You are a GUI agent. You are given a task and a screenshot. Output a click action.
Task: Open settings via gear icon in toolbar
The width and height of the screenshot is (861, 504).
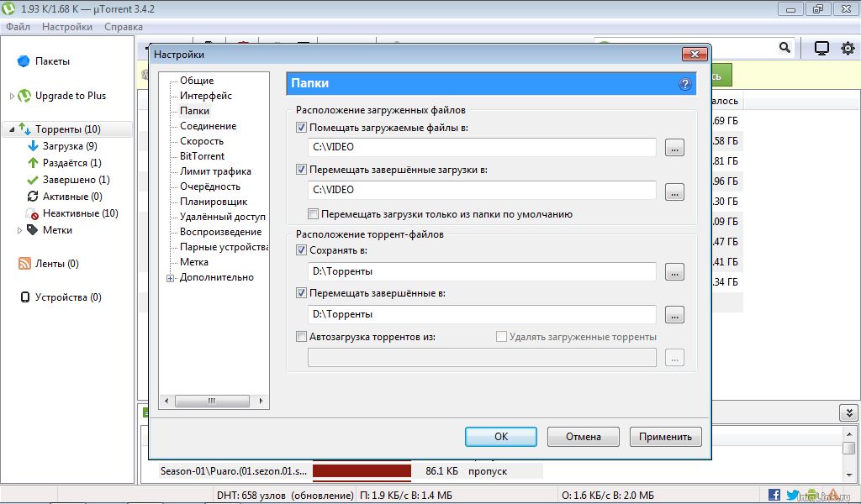[848, 48]
